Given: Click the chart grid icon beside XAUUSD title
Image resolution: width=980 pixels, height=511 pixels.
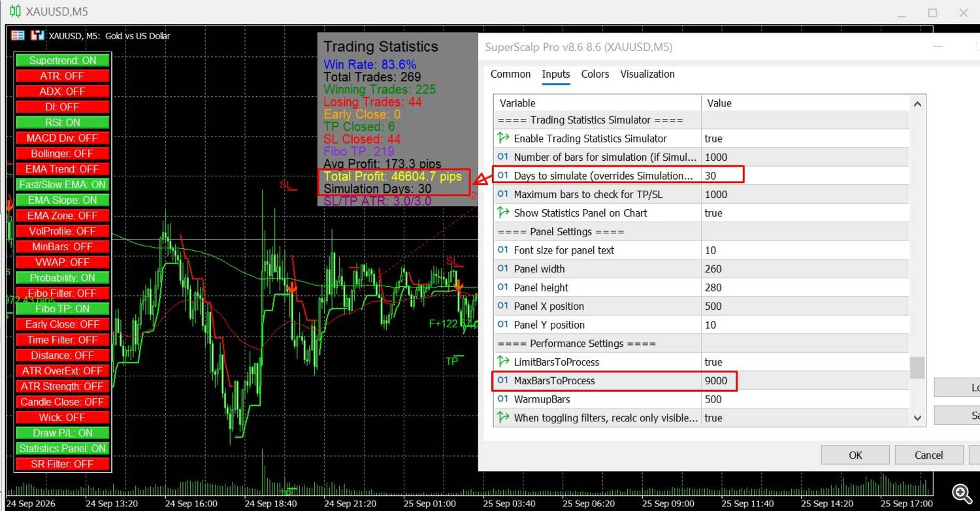Looking at the screenshot, I should point(18,35).
